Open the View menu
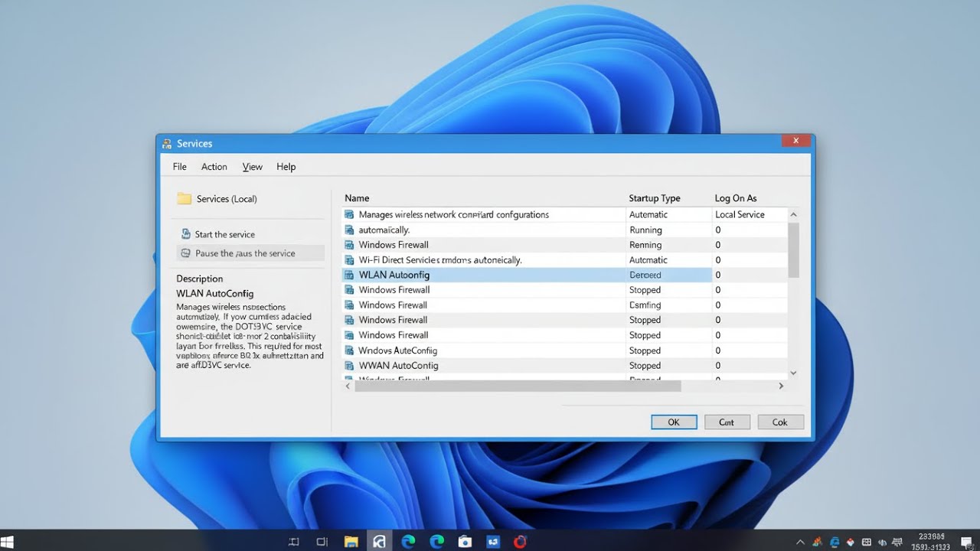The width and height of the screenshot is (980, 551). [253, 167]
